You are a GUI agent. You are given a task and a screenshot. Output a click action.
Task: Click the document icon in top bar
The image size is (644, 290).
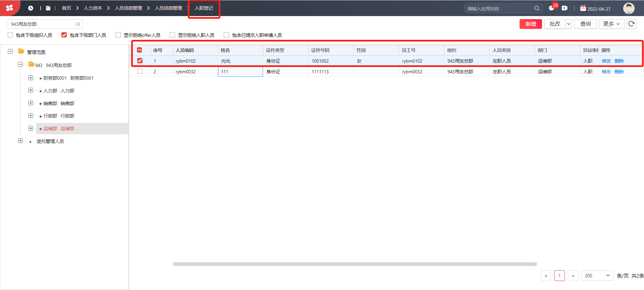click(48, 8)
